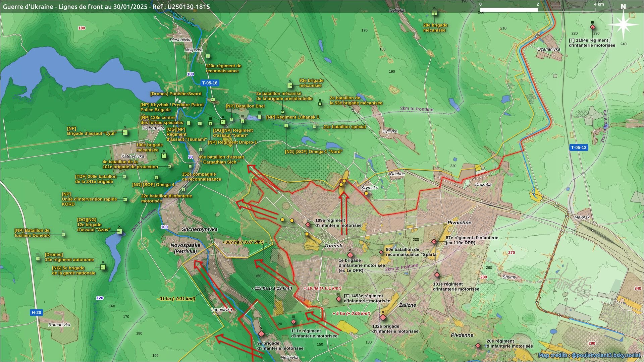Click the map title with reference U250130-1815
Viewport: 644px width, 362px height.
(106, 6)
